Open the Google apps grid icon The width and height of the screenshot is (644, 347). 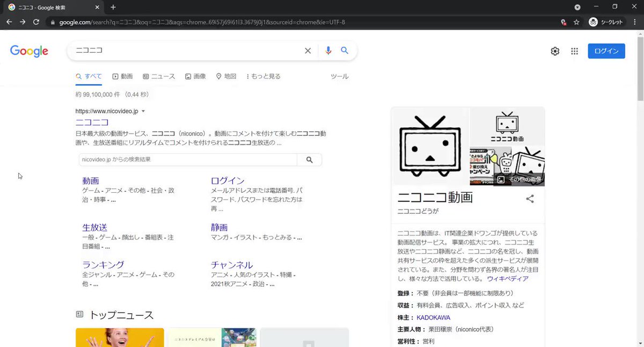click(x=574, y=50)
